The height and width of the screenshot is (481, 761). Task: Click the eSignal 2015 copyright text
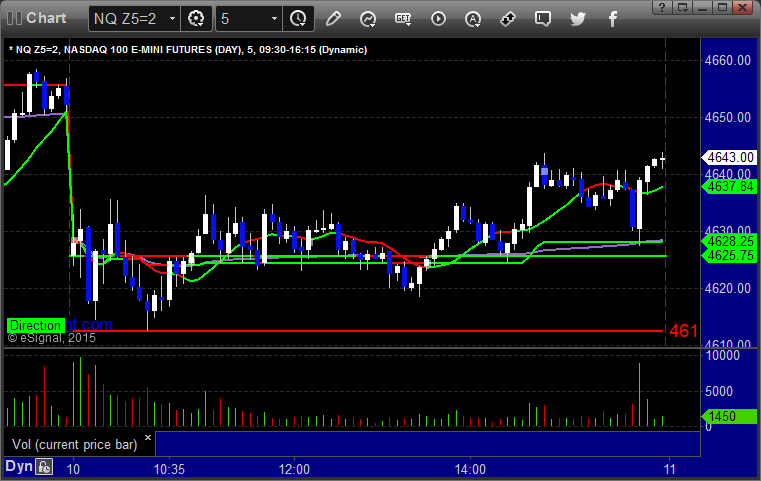(51, 338)
